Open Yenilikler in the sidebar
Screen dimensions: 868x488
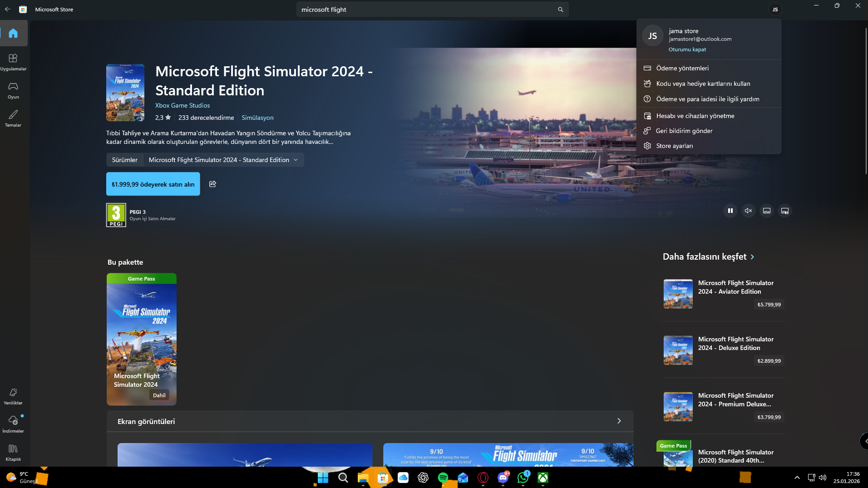(13, 396)
